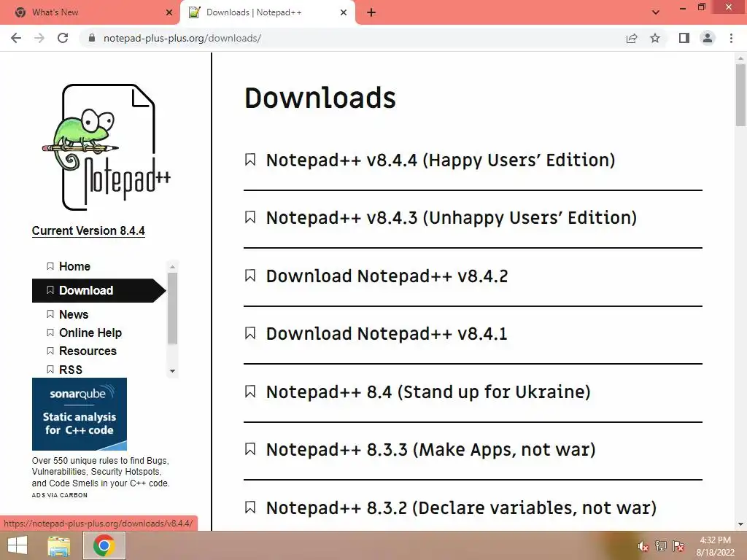Click the bookmark icon next to News
Screen dimensions: 747x560
pyautogui.click(x=50, y=314)
